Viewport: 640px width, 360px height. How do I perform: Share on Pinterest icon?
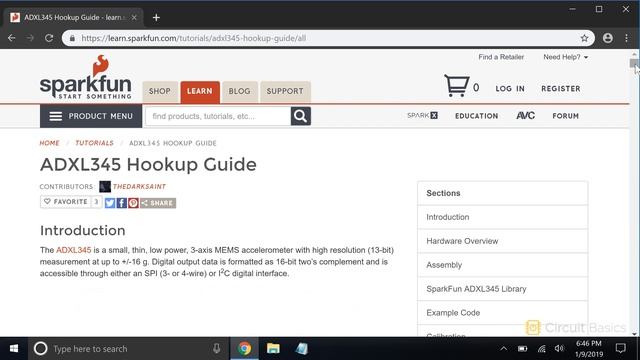tap(133, 203)
